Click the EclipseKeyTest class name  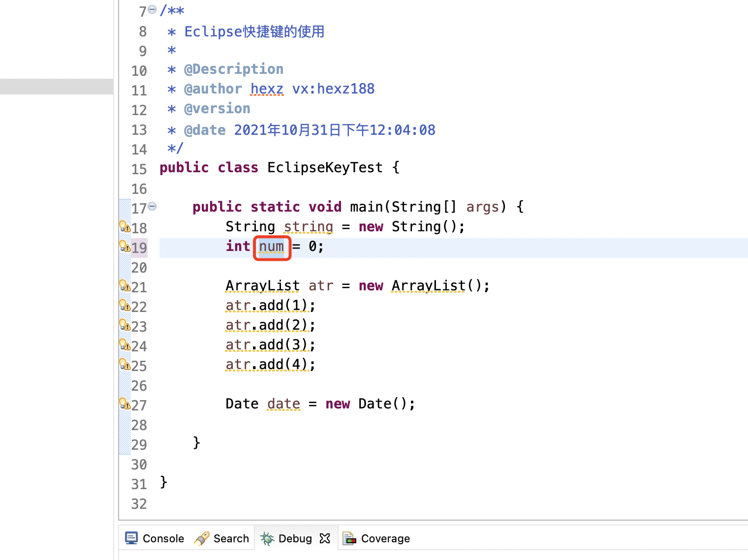[x=325, y=168]
